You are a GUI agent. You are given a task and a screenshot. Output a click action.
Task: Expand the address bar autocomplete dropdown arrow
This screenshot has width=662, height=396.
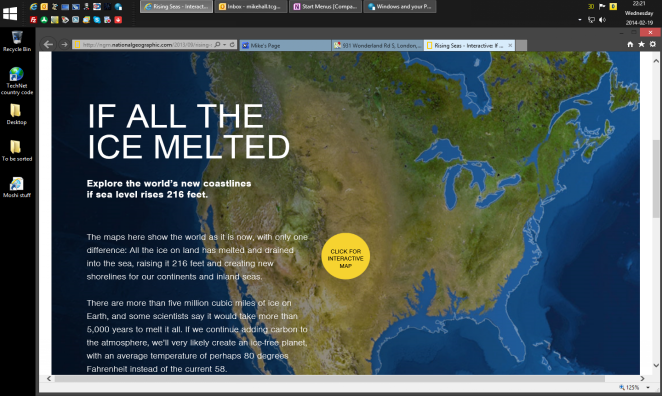click(x=225, y=44)
